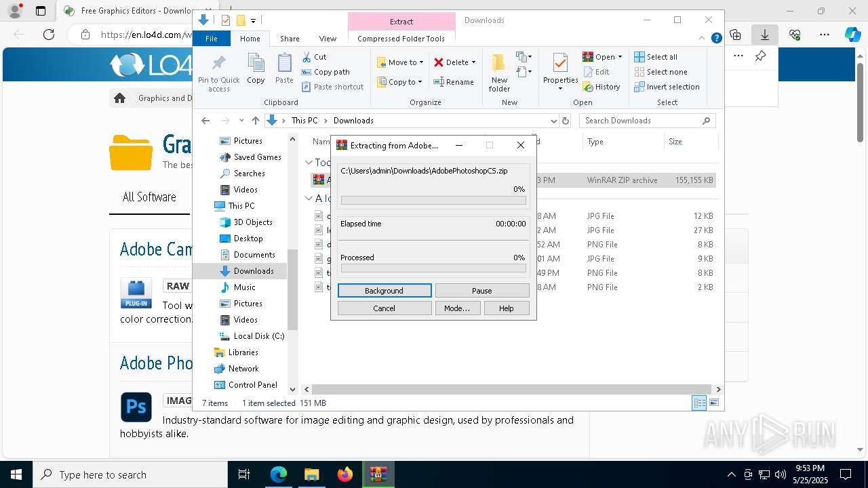Click the LO4D home breadcrumb icon
Viewport: 868px width, 488px height.
[x=120, y=98]
